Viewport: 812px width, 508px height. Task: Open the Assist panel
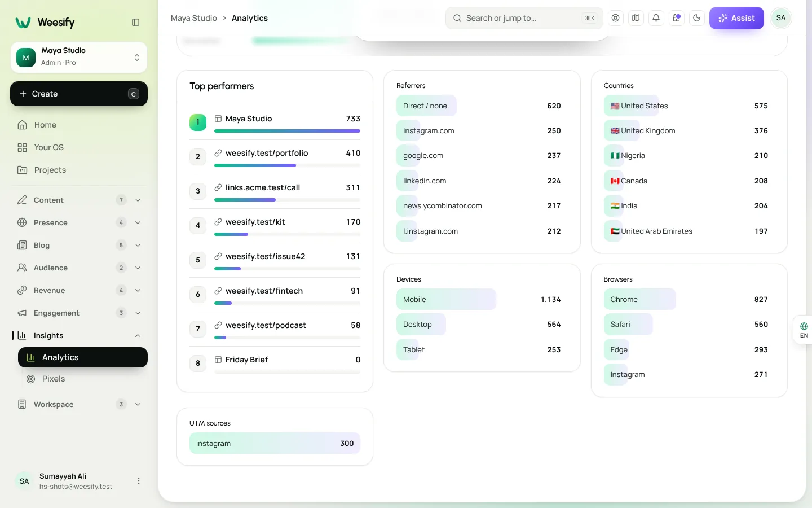coord(736,18)
